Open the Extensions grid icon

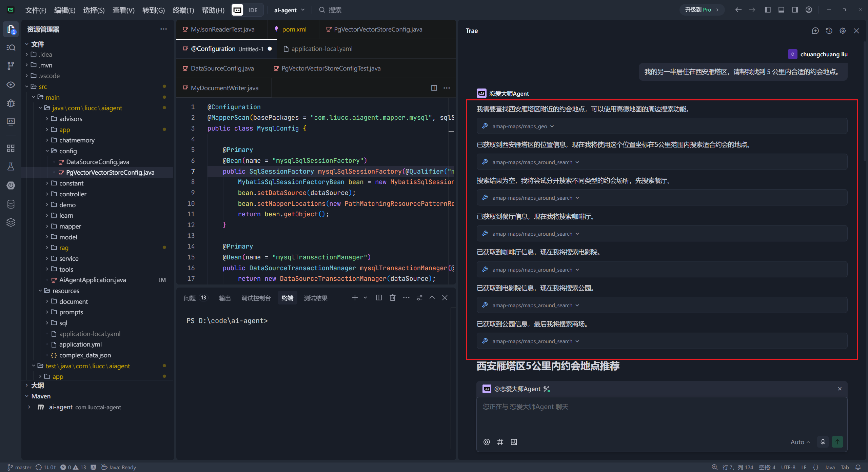pos(11,148)
